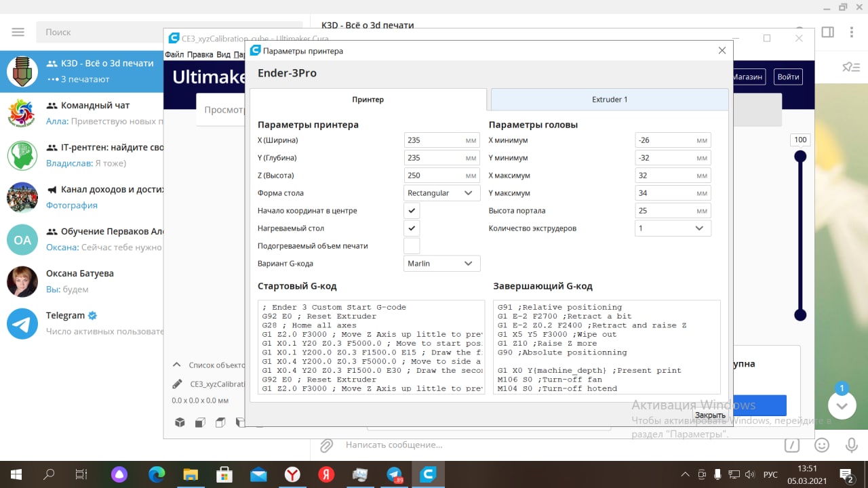
Task: Grab the top handle of the layer slider
Action: [x=800, y=157]
